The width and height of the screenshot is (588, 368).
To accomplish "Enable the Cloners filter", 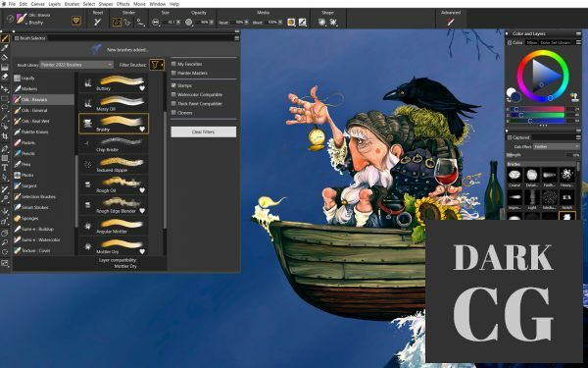I will [173, 112].
